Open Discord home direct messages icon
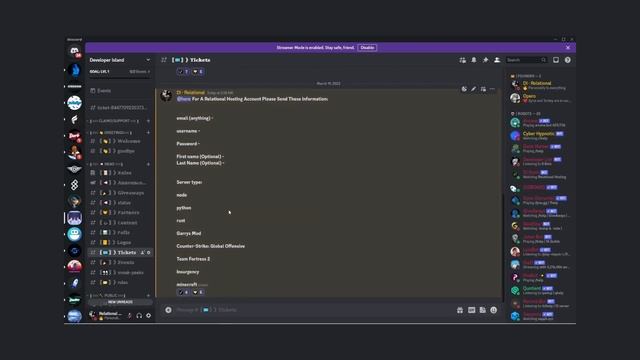Viewport: 640px width, 360px height. 74,51
